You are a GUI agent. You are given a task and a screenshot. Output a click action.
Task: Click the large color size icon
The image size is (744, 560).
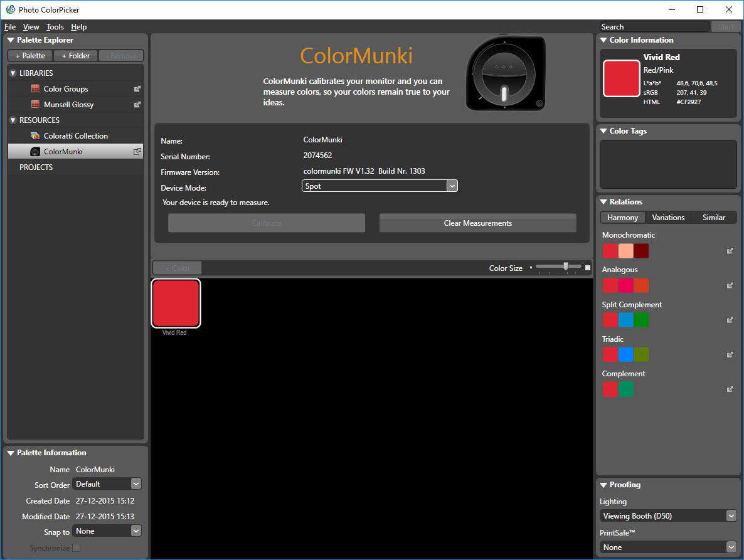[x=588, y=268]
